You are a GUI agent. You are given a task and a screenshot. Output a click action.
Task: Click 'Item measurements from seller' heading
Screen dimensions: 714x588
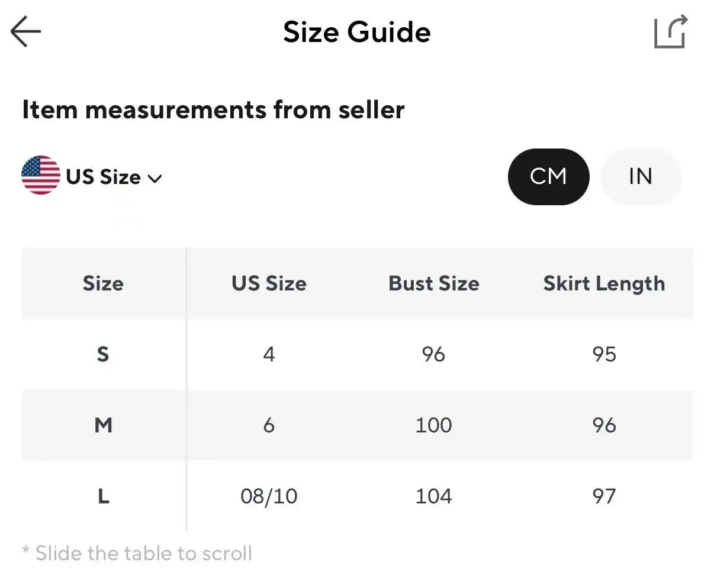tap(213, 110)
